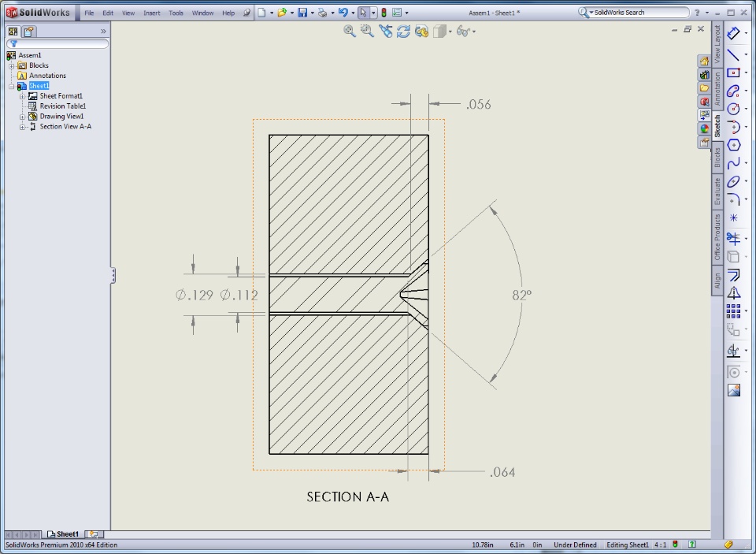Select the Spline sketch tool
This screenshot has width=756, height=554.
733,164
